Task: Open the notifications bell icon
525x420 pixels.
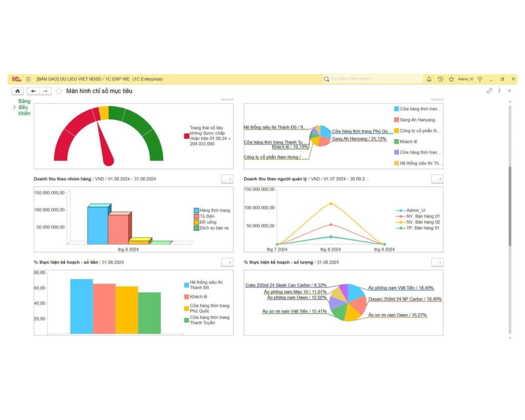Action: (429, 79)
